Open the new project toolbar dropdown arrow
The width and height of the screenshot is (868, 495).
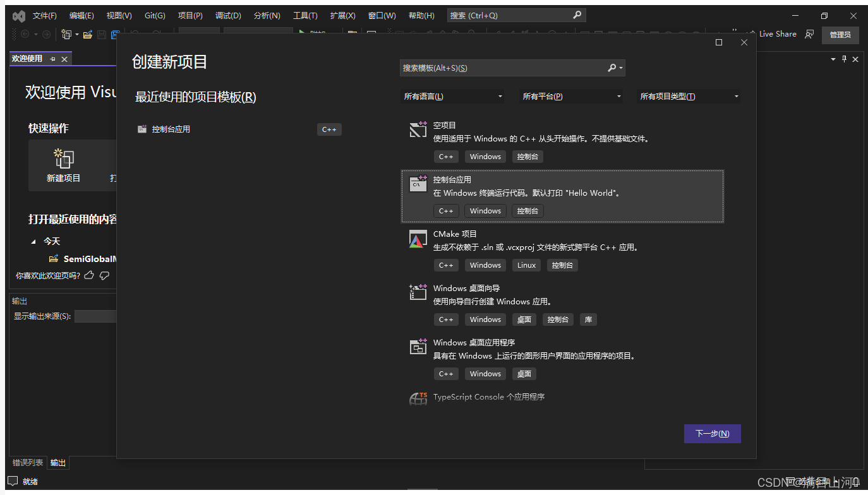(x=77, y=34)
